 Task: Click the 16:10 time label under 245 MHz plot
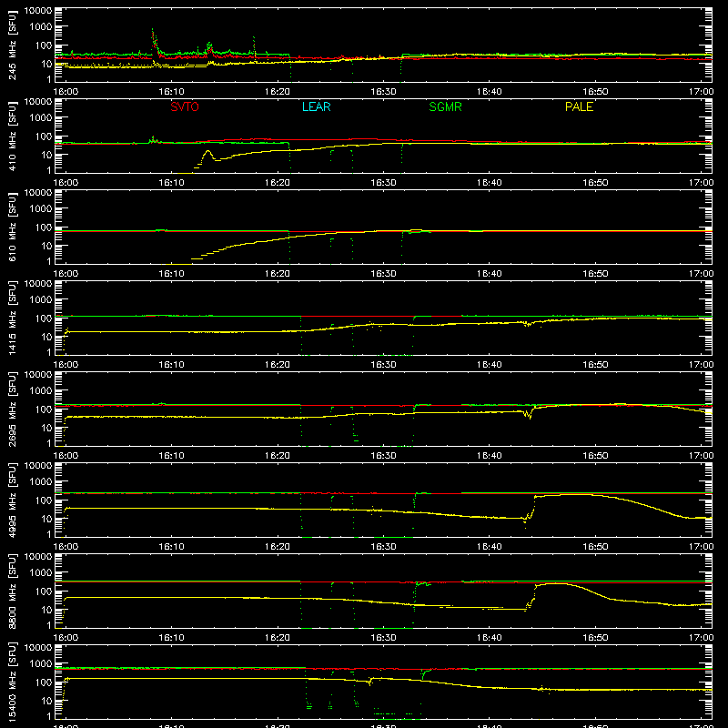pyautogui.click(x=171, y=92)
